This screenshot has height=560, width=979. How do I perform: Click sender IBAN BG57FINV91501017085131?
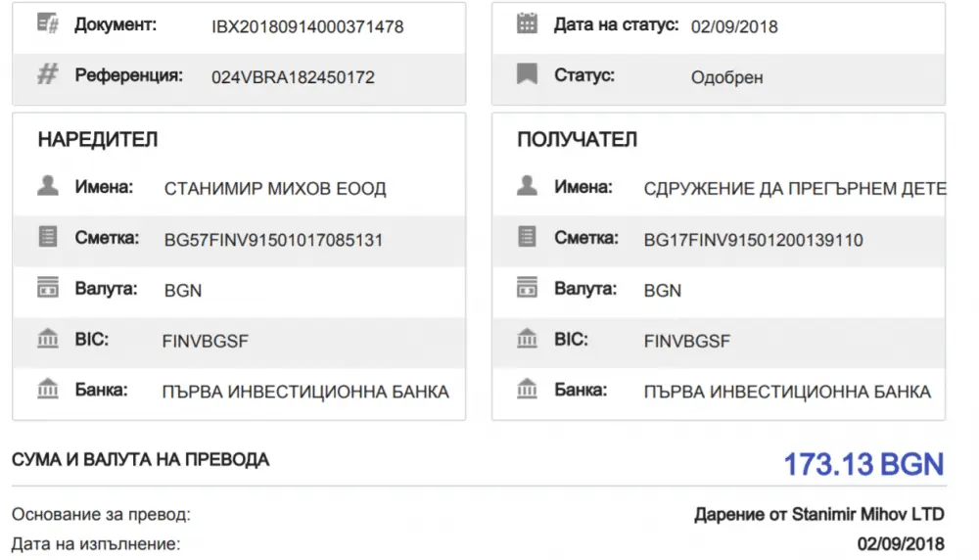pos(273,240)
